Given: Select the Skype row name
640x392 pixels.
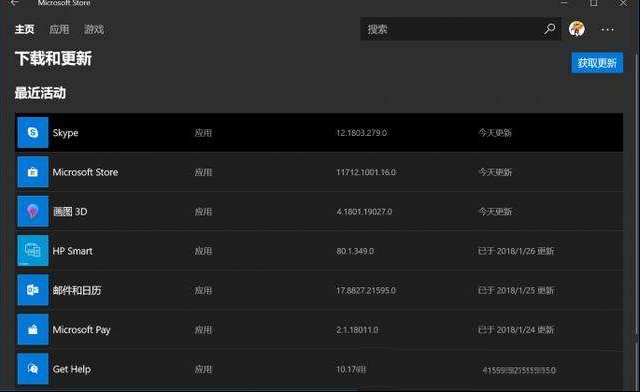Looking at the screenshot, I should tap(65, 133).
